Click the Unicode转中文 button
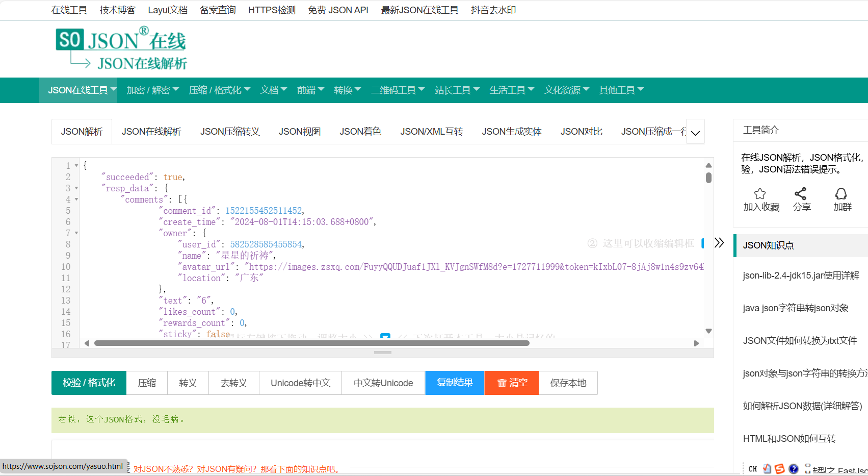Screen dimensions: 868x476 click(x=301, y=383)
